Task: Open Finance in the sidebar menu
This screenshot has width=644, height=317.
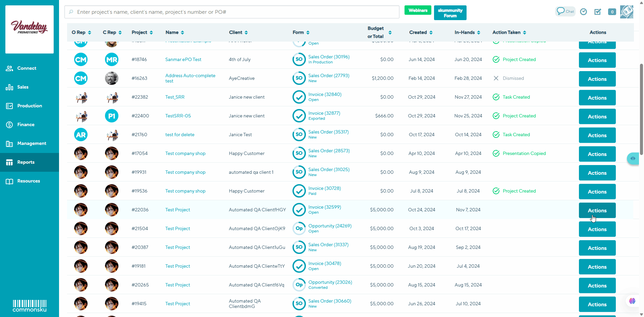Action: tap(26, 124)
